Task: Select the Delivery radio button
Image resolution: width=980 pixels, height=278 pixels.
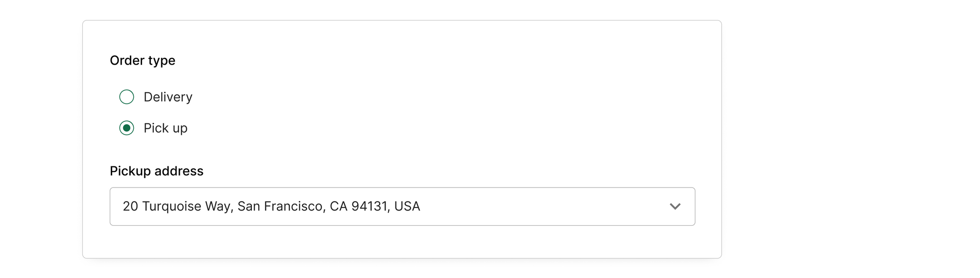Action: pyautogui.click(x=126, y=97)
